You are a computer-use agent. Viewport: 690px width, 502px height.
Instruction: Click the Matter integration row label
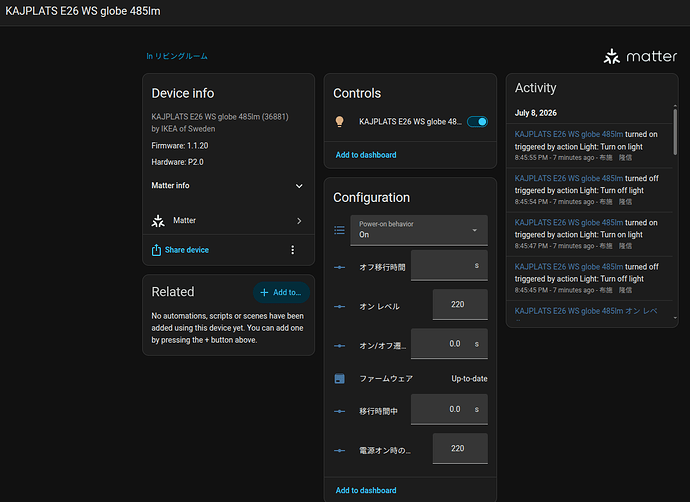pos(184,220)
